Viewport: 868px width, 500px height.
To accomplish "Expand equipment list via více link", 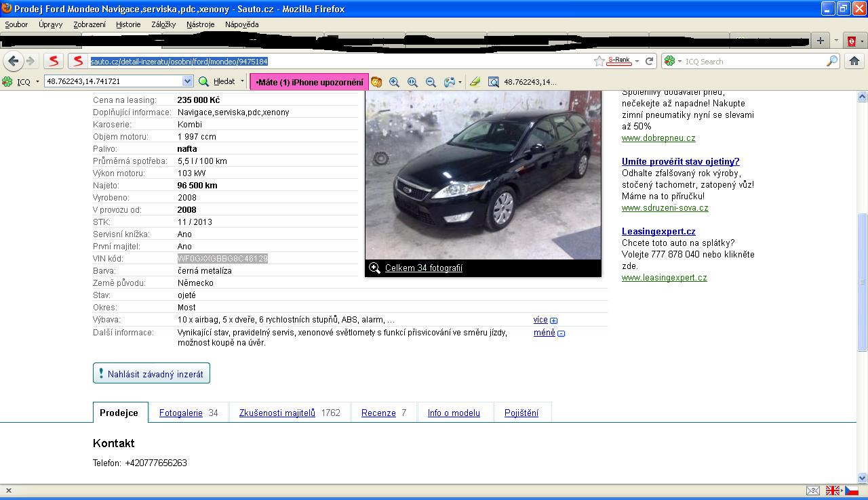I will 540,320.
